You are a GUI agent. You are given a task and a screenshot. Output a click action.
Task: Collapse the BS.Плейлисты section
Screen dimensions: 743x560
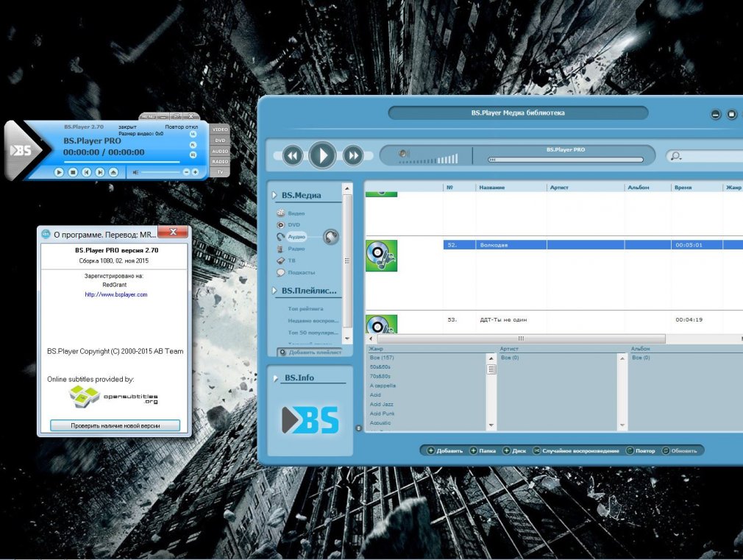pyautogui.click(x=274, y=290)
